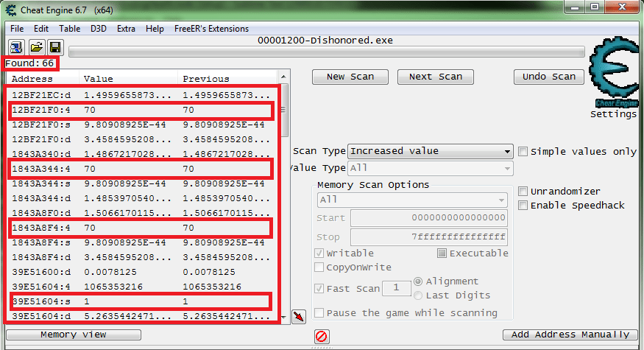Click the save floppy disk icon

click(55, 47)
